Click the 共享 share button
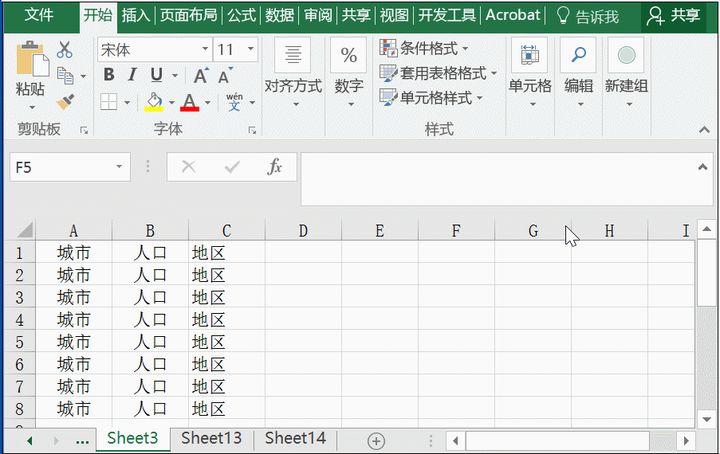 (x=675, y=15)
